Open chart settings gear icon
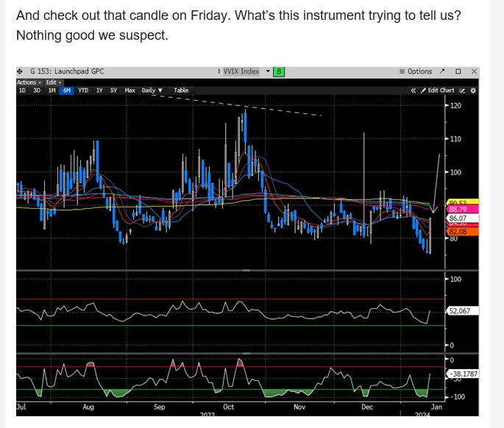The width and height of the screenshot is (504, 428). point(473,90)
